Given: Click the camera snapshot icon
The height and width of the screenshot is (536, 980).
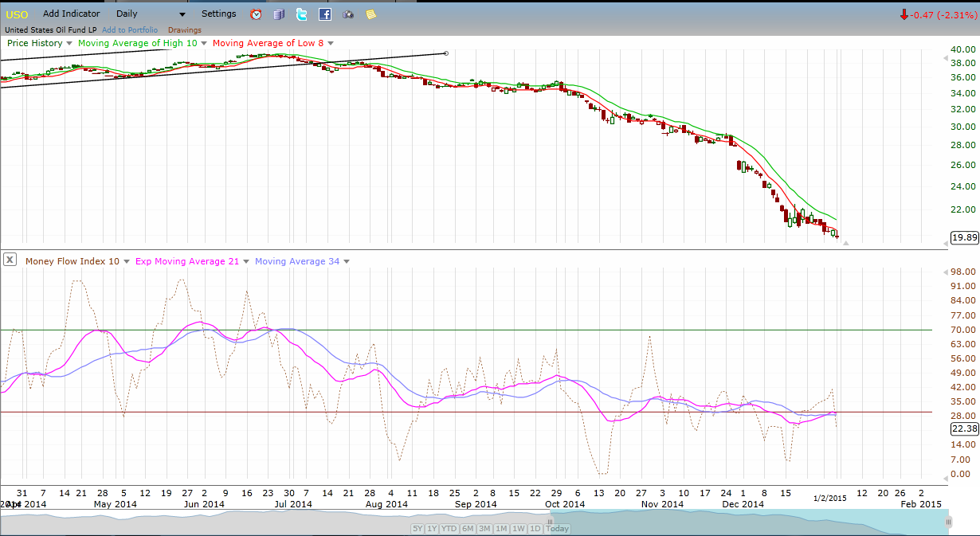Looking at the screenshot, I should (x=348, y=14).
